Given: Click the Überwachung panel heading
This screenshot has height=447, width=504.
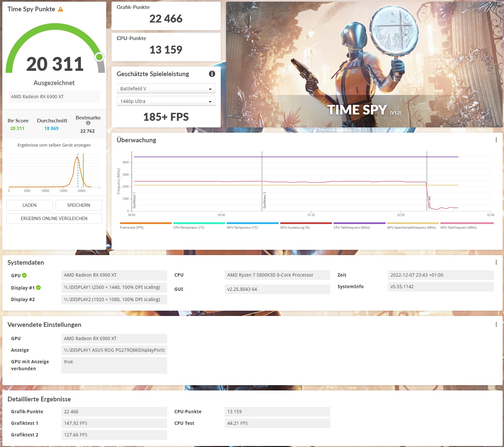Looking at the screenshot, I should coord(136,140).
